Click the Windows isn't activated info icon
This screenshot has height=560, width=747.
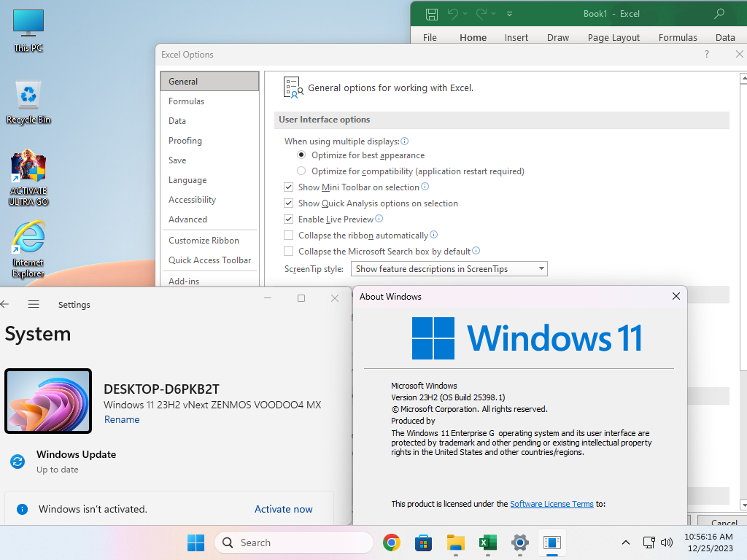tap(22, 509)
